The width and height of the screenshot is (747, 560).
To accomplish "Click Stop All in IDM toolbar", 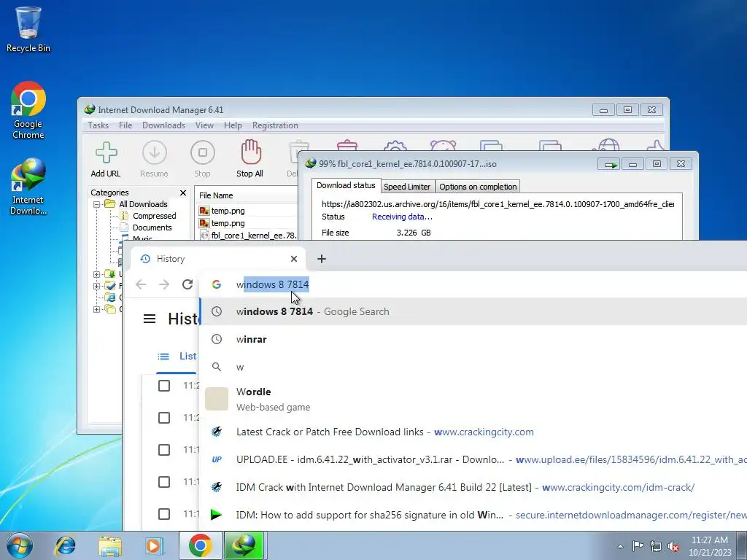I will [x=250, y=160].
